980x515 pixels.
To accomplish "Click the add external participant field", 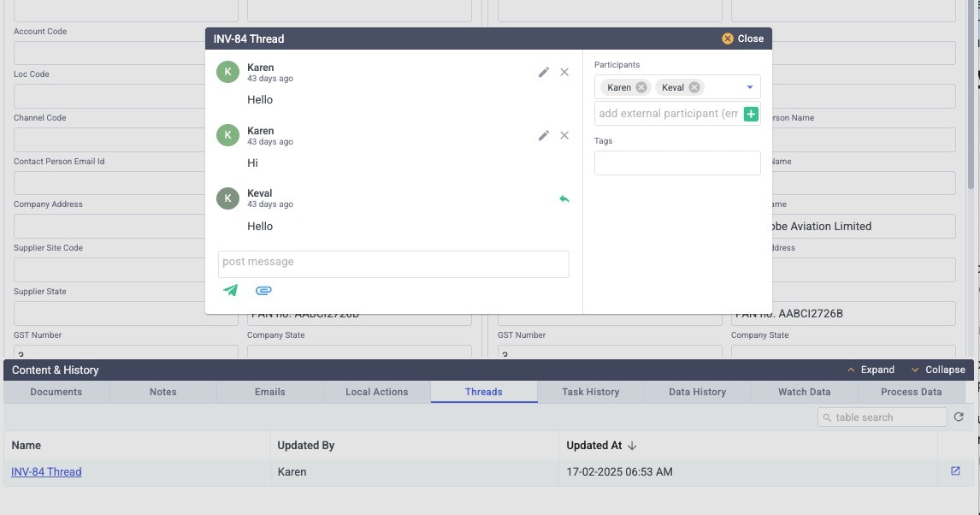I will coord(668,114).
